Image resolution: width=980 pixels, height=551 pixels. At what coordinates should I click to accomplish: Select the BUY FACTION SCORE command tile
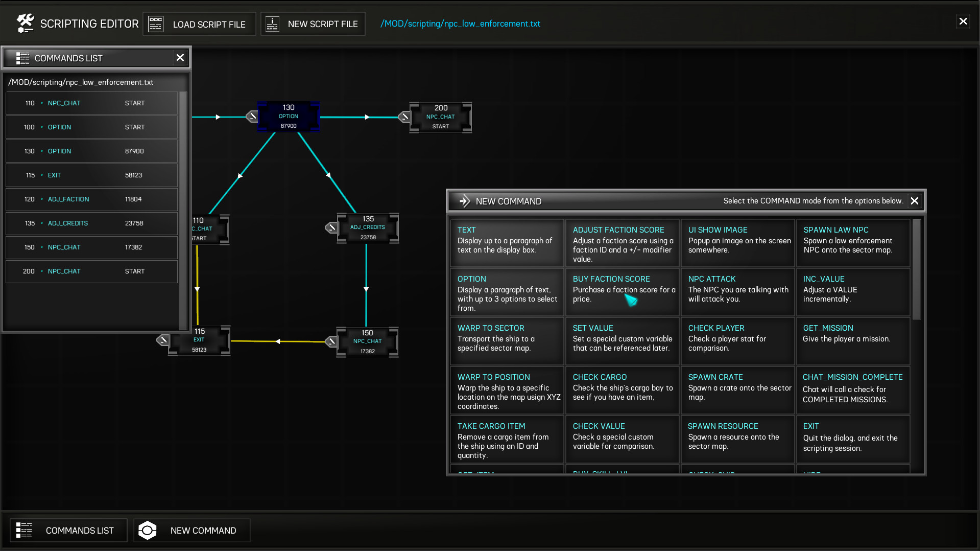[622, 292]
